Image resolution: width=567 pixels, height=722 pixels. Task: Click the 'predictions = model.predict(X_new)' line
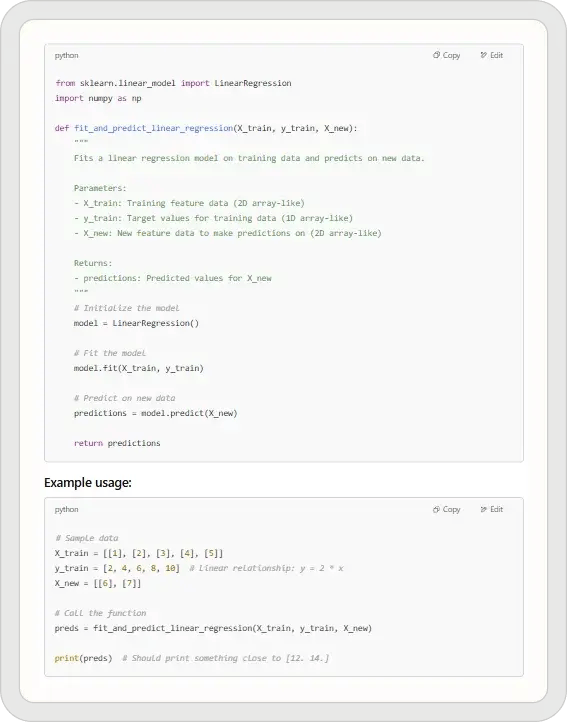[x=156, y=413]
